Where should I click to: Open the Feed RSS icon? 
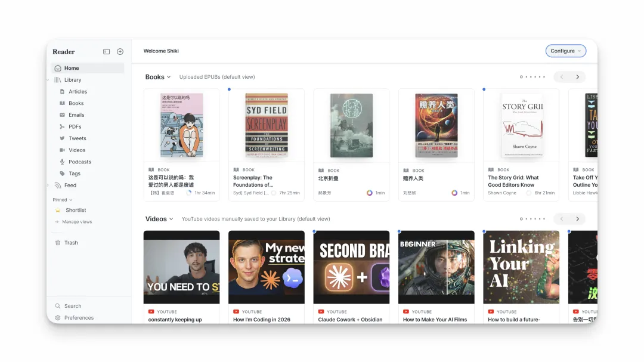pyautogui.click(x=58, y=185)
